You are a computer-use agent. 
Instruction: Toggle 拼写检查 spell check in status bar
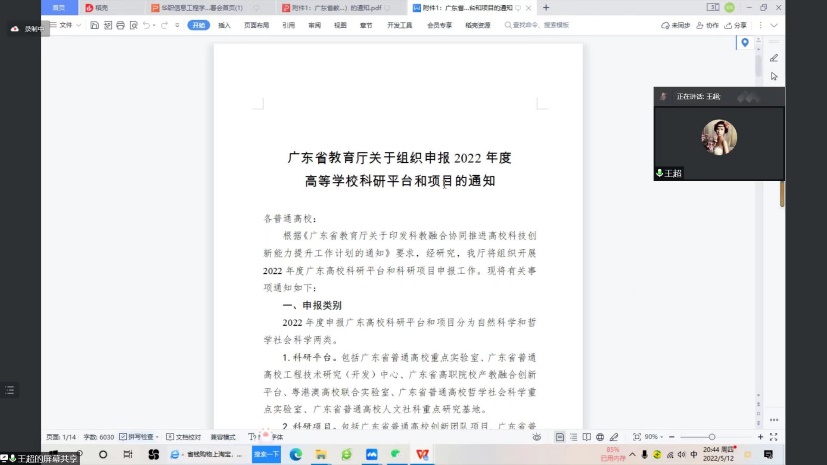coord(137,437)
